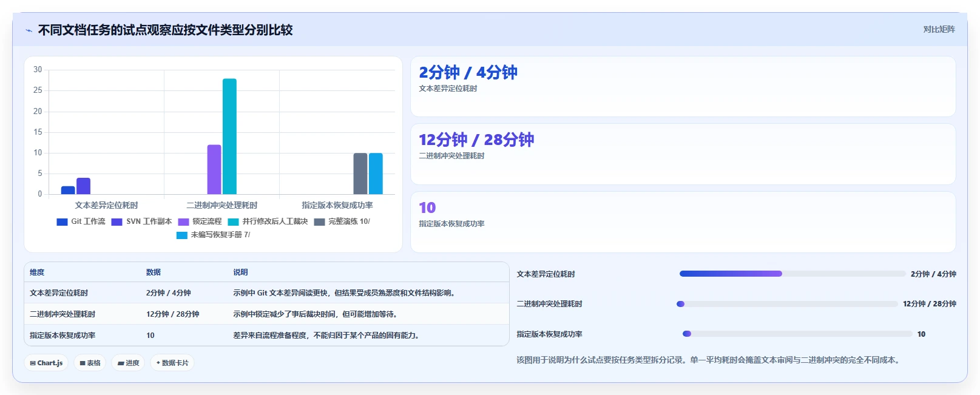Screen dimensions: 980x395
Task: Click the 文本差异定位耗时 progress bar
Action: click(x=792, y=274)
